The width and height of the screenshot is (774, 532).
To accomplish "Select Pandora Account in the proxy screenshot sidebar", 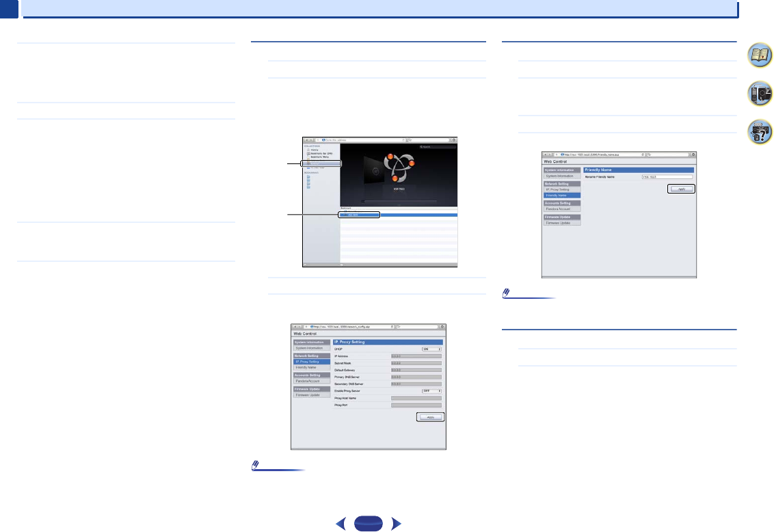I will click(x=312, y=381).
